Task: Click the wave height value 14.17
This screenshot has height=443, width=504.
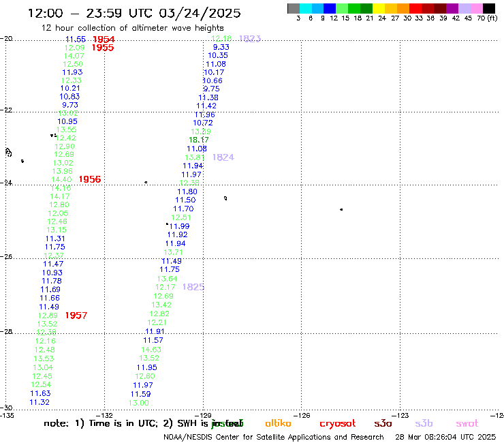Action: tap(60, 196)
